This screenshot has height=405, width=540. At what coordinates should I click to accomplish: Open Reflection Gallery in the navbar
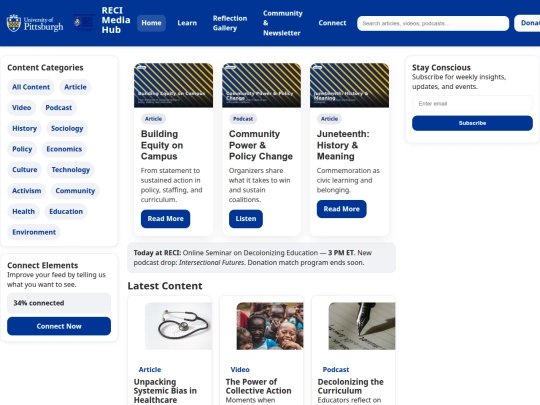(x=230, y=23)
